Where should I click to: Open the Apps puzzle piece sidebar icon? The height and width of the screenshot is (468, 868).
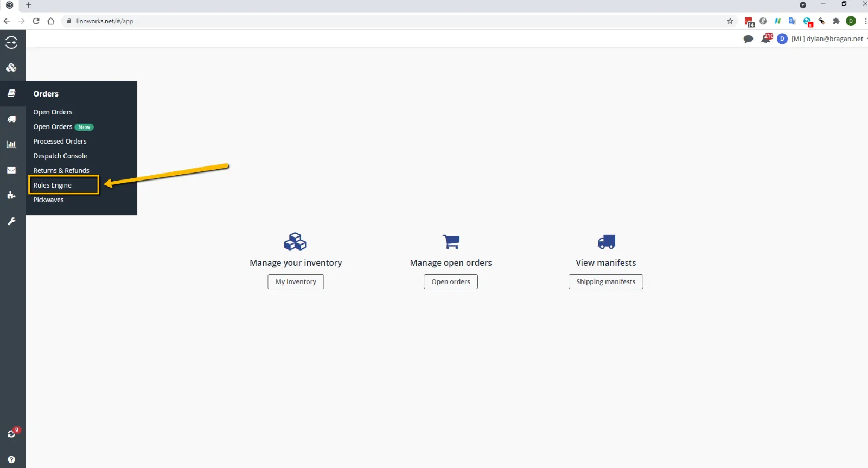pos(11,195)
